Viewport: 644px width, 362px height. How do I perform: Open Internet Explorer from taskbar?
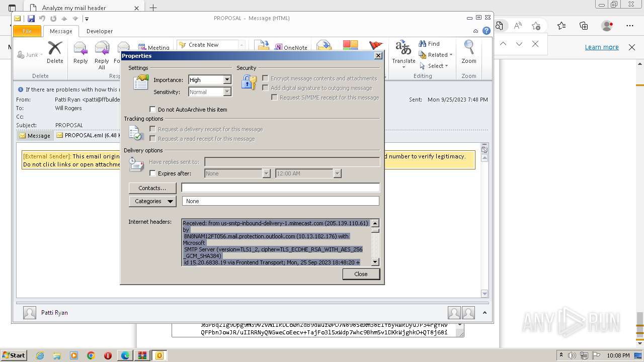coord(40,355)
